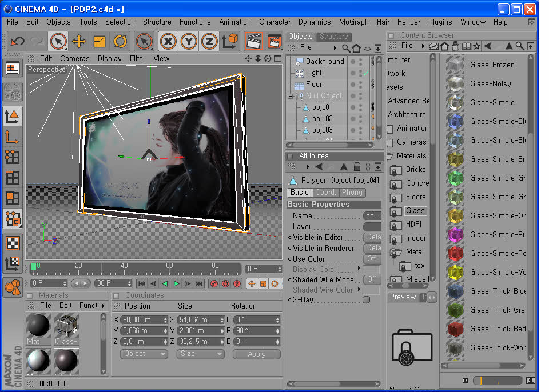This screenshot has width=549, height=392.
Task: Select the Live Selection tool
Action: (58, 42)
